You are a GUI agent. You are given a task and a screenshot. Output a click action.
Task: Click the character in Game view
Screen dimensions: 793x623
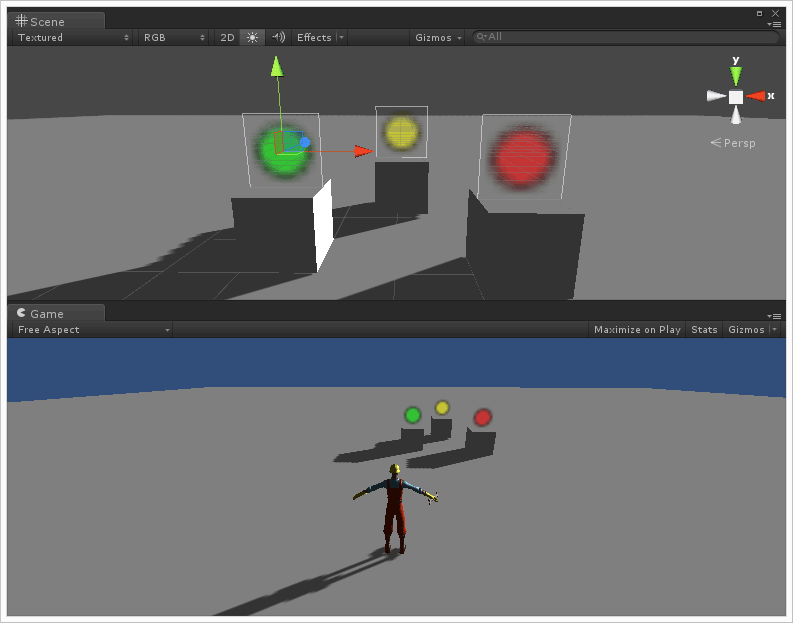pos(395,508)
